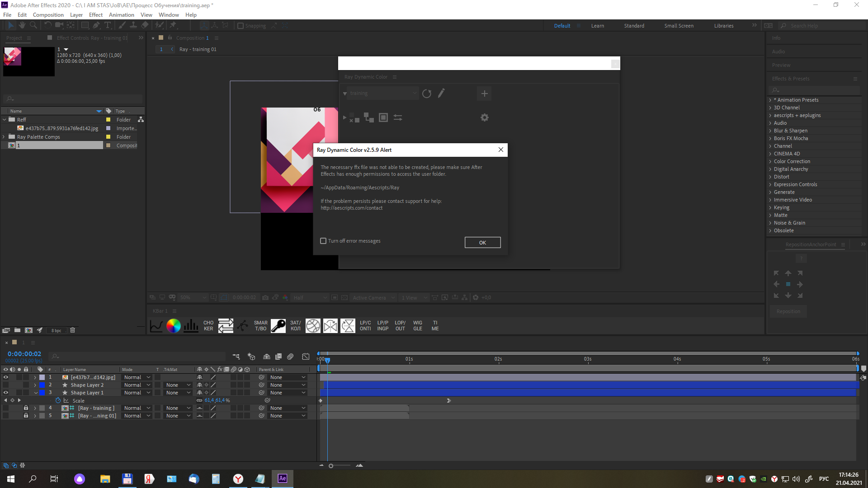Unlock layer 5 Ray - ...ning 01

26,416
